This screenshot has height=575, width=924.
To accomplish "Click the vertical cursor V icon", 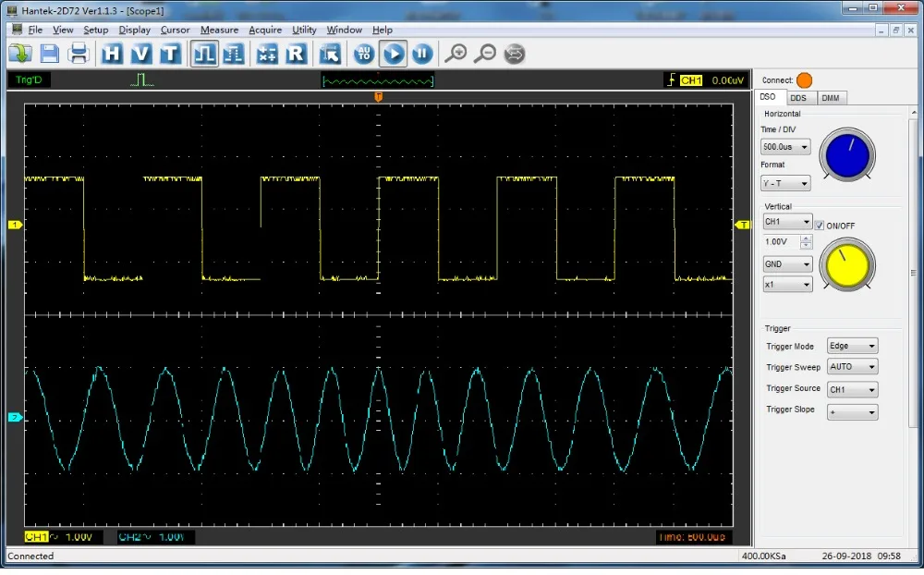I will [140, 54].
